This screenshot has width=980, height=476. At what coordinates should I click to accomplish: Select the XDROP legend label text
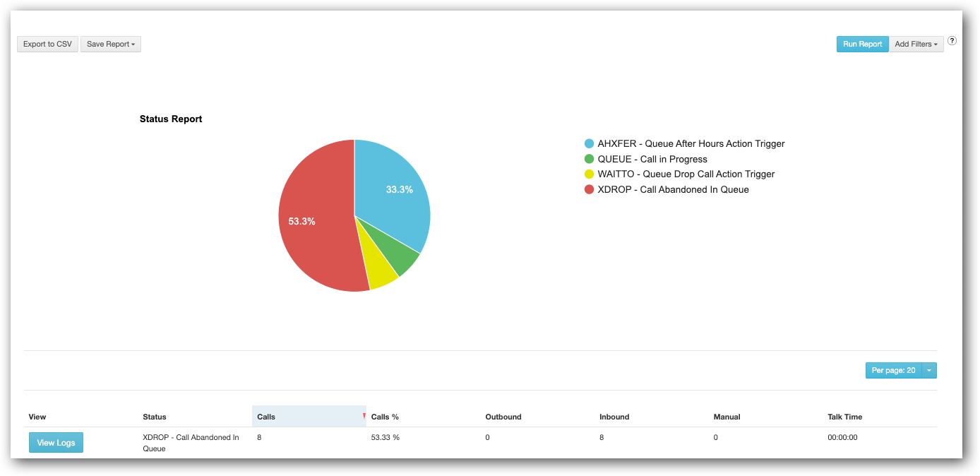(673, 189)
